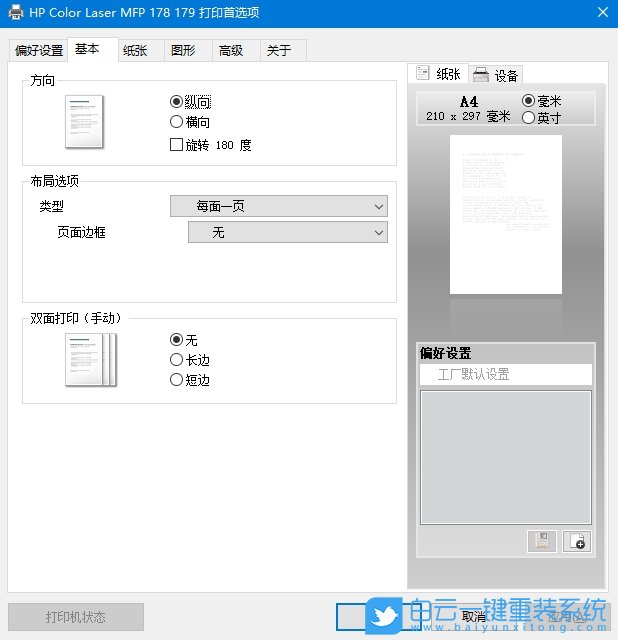The image size is (618, 640).
Task: Open the 页面边框 dropdown
Action: tap(288, 232)
